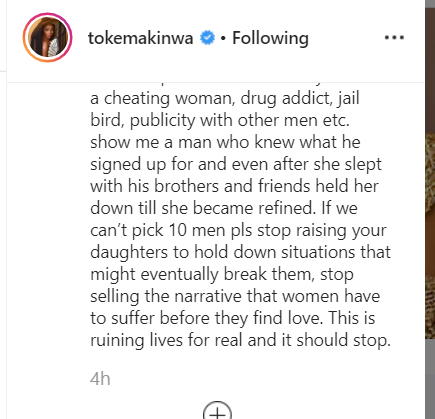435x419 pixels.
Task: Click the phrase 'can't pick 10 men pls stop raising your'
Action: (238, 230)
